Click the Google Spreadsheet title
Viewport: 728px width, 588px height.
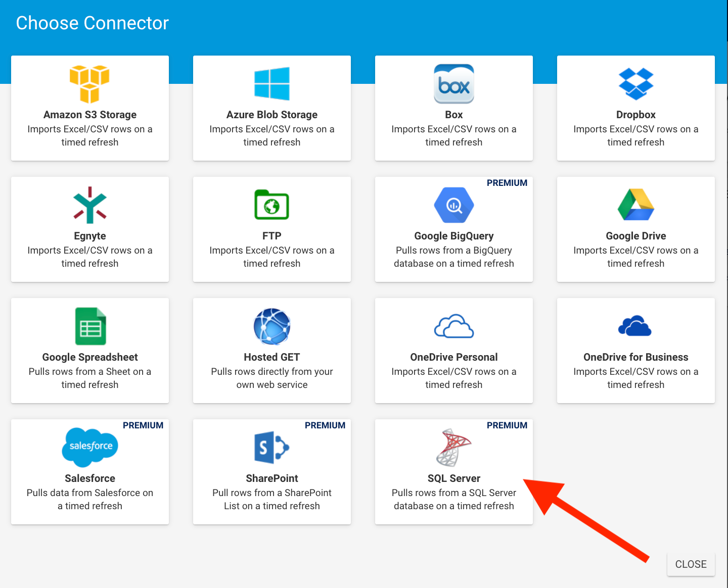click(x=90, y=357)
